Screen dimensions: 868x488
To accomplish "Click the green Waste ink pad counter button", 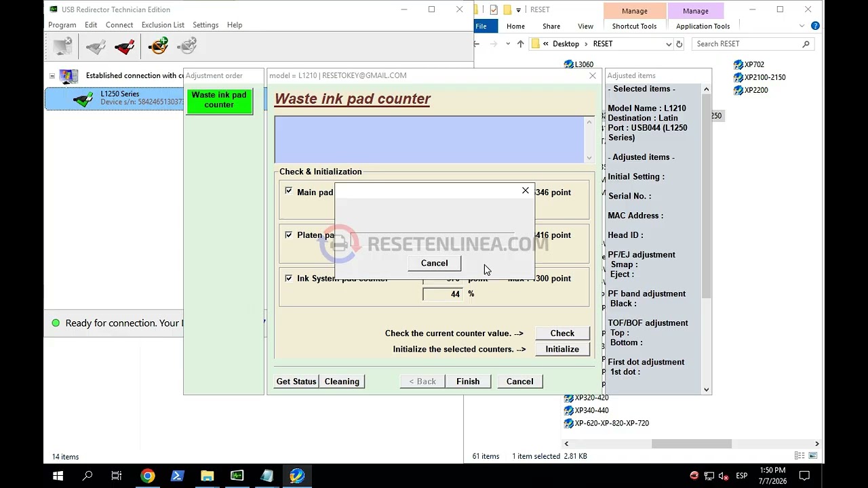I will click(219, 100).
